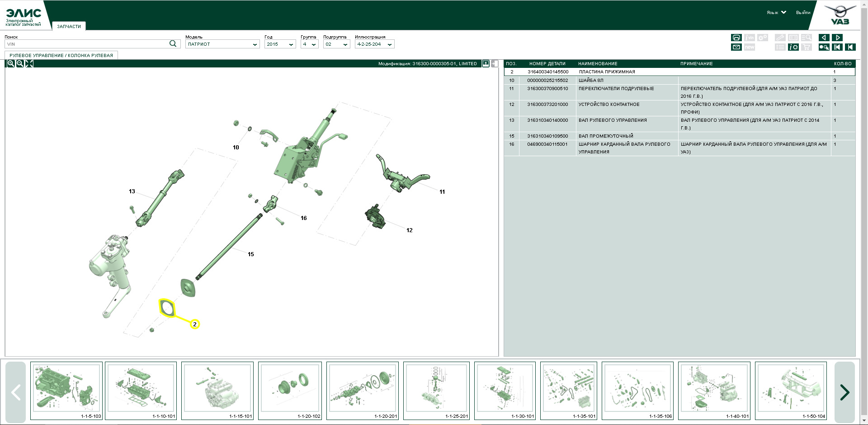Click the shopping cart icon

pos(807,47)
